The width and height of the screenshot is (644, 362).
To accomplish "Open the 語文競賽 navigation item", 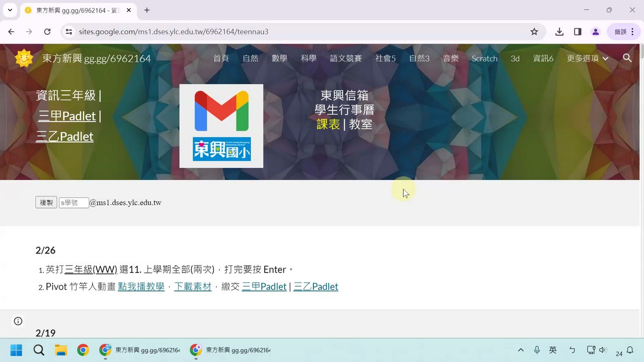I will 346,58.
